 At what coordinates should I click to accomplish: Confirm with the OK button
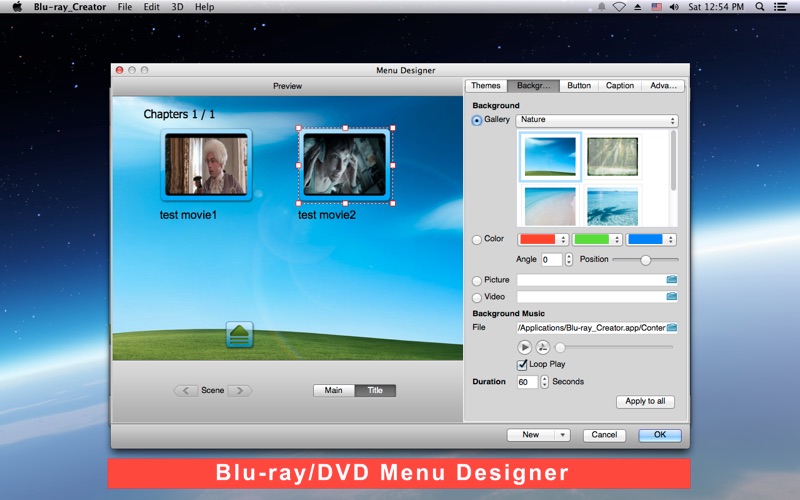tap(660, 435)
